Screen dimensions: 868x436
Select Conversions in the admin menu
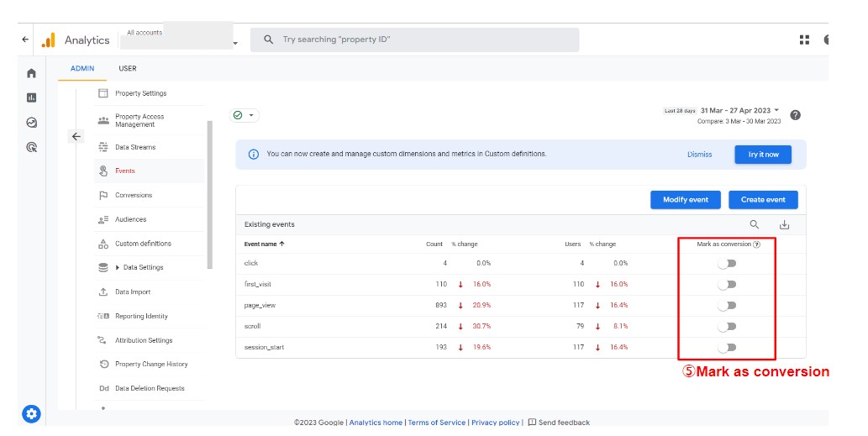[134, 196]
